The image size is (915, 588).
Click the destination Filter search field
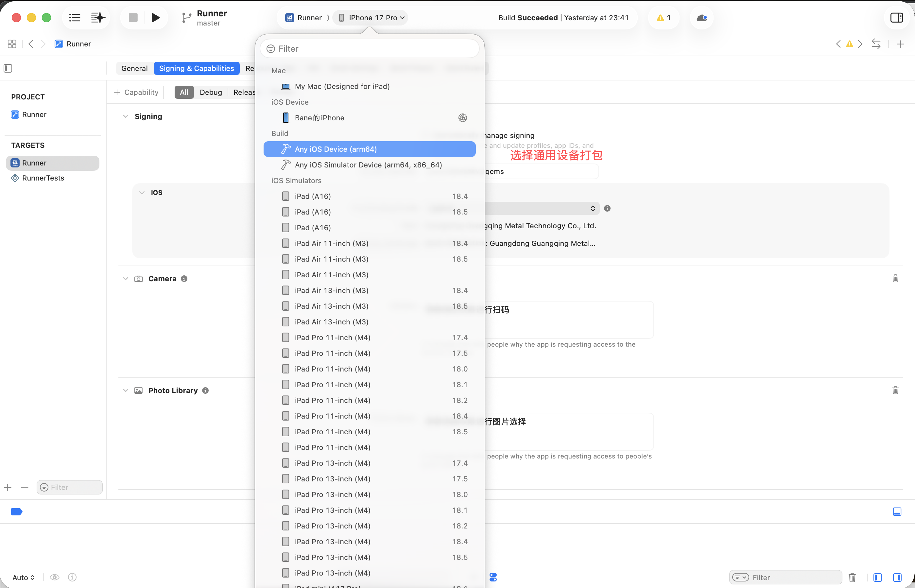pyautogui.click(x=370, y=48)
